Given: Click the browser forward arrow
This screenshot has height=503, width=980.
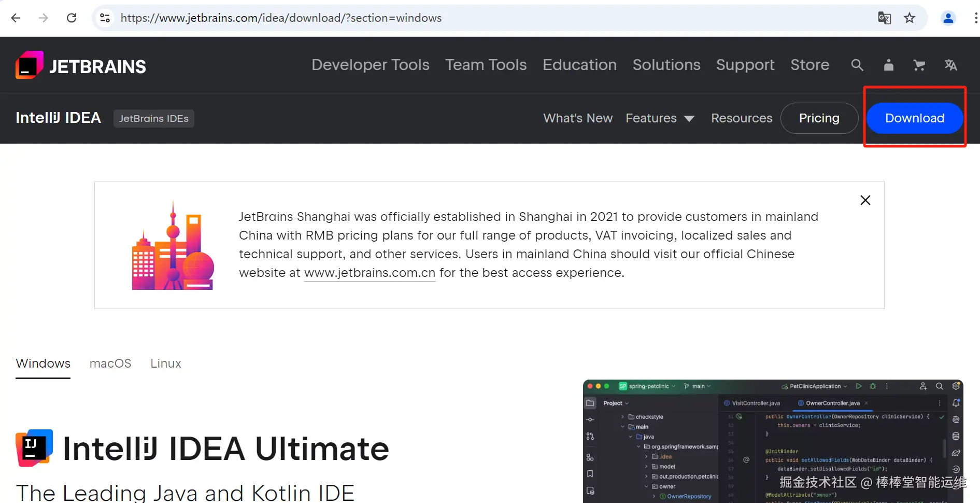Looking at the screenshot, I should click(44, 18).
